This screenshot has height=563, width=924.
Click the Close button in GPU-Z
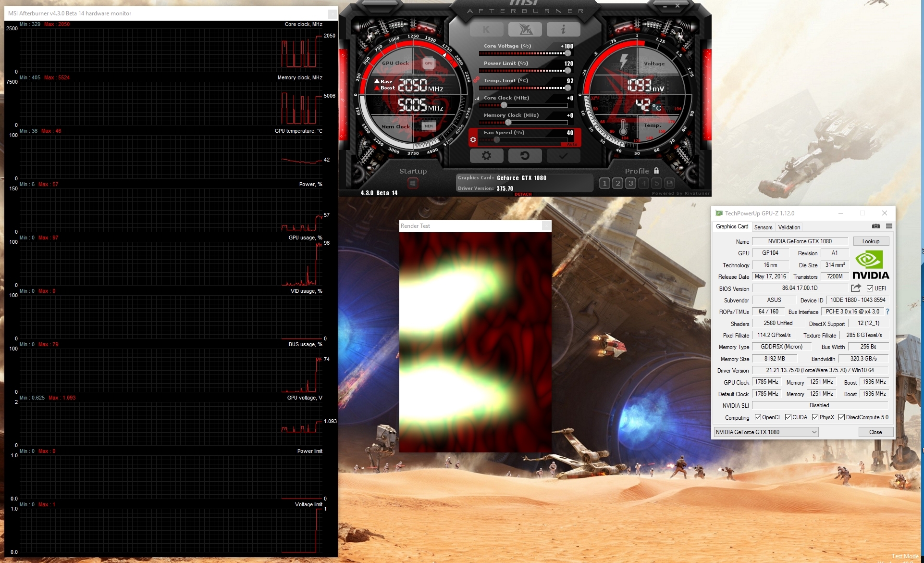875,432
